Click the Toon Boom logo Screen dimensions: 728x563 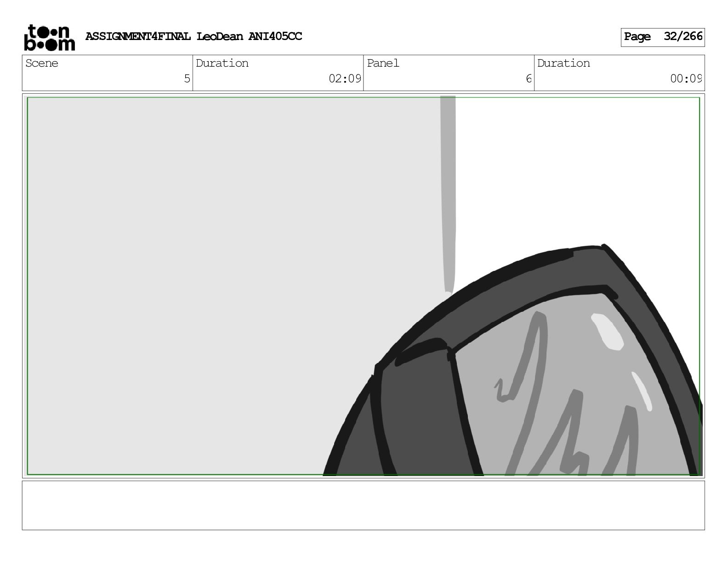[x=49, y=37]
